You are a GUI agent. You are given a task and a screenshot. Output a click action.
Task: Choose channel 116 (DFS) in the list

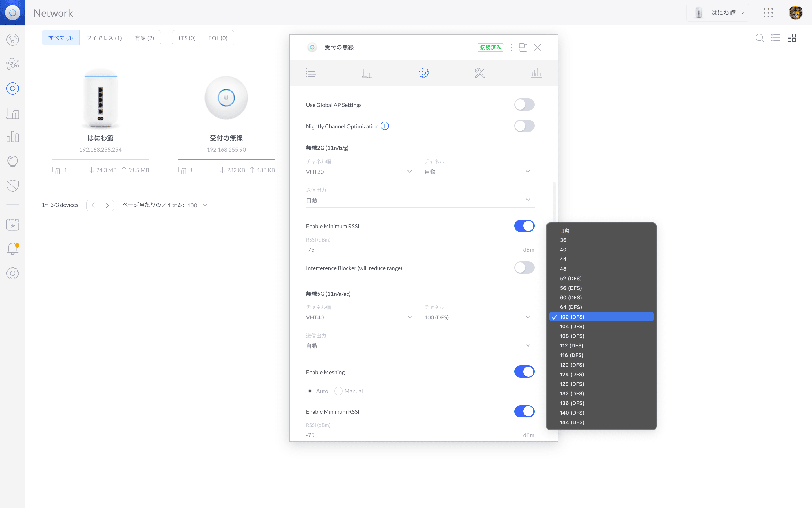pos(601,355)
